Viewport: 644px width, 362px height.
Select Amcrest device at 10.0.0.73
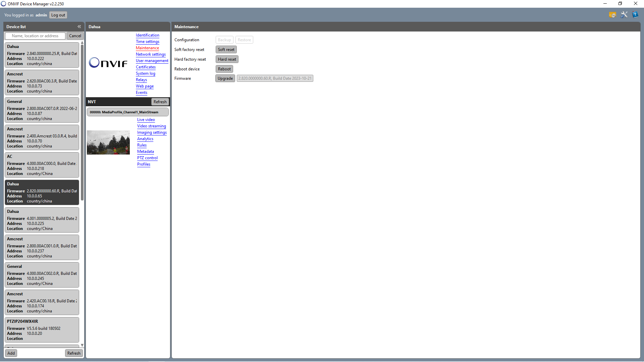point(42,82)
